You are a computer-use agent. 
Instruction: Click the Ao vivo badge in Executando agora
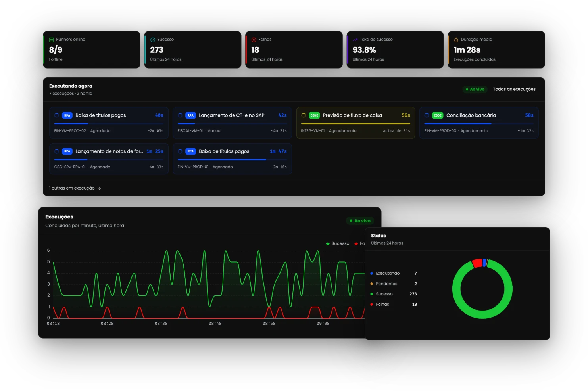(x=475, y=89)
